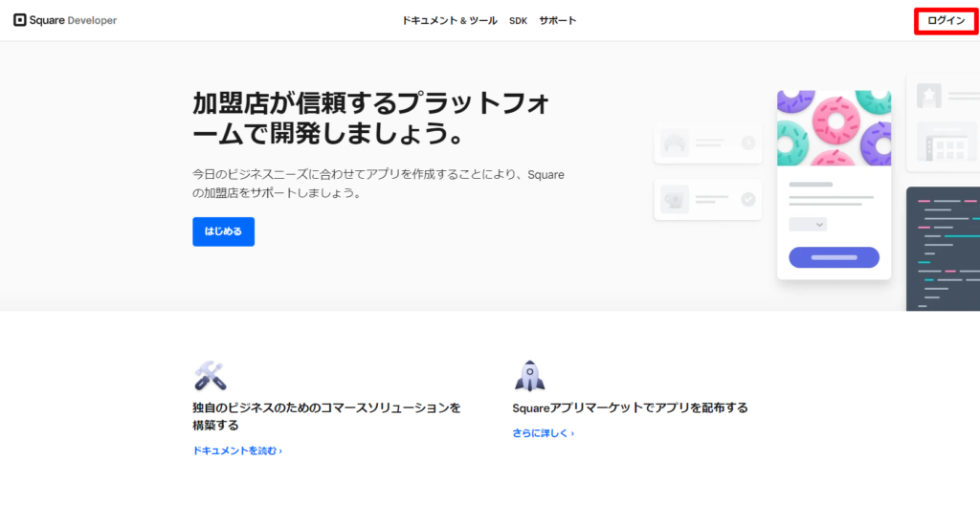Viewport: 980px width, 505px height.
Task: Select the heading Squareアプリマーケットでアプリを配布する
Action: [630, 408]
